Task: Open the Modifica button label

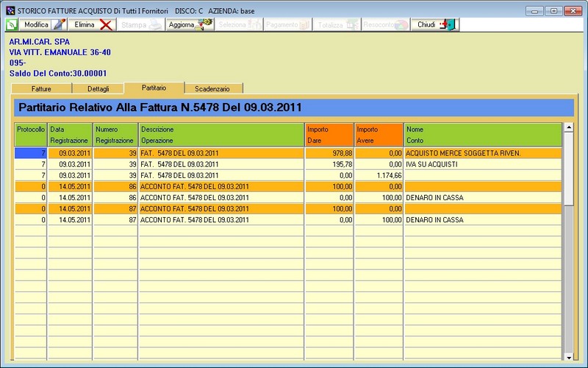Action: (36, 25)
